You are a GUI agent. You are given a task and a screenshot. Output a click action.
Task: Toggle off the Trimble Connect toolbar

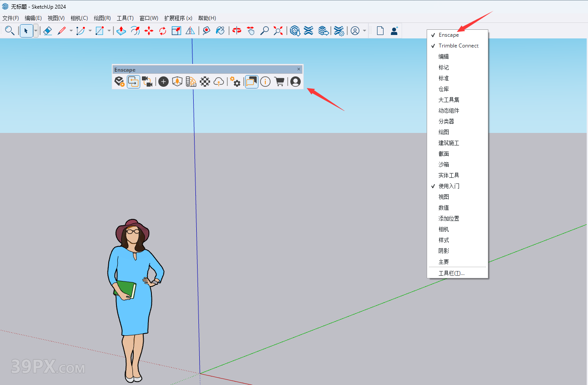pyautogui.click(x=458, y=46)
